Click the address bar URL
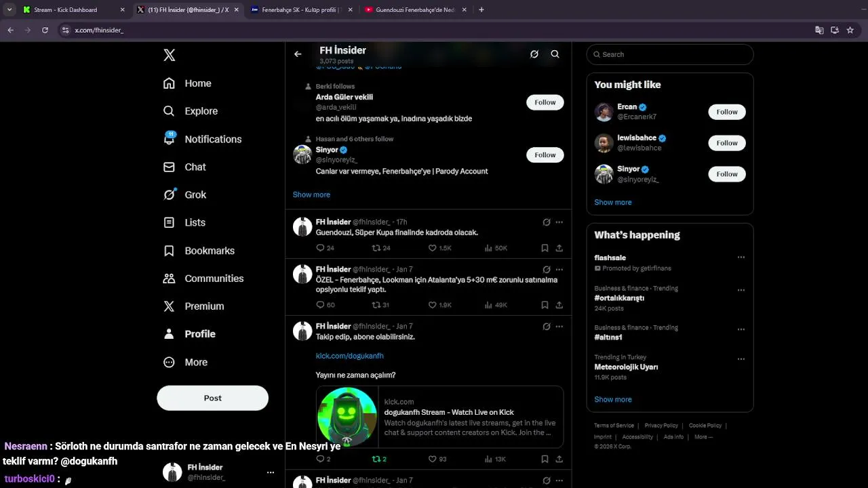The height and width of the screenshot is (488, 868). tap(99, 30)
